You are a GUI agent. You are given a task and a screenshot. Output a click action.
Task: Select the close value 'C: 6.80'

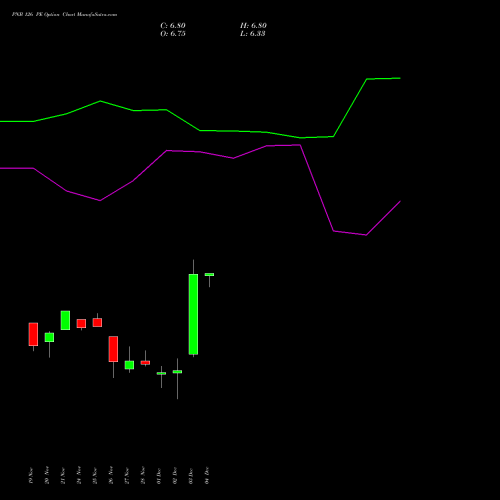(x=173, y=26)
